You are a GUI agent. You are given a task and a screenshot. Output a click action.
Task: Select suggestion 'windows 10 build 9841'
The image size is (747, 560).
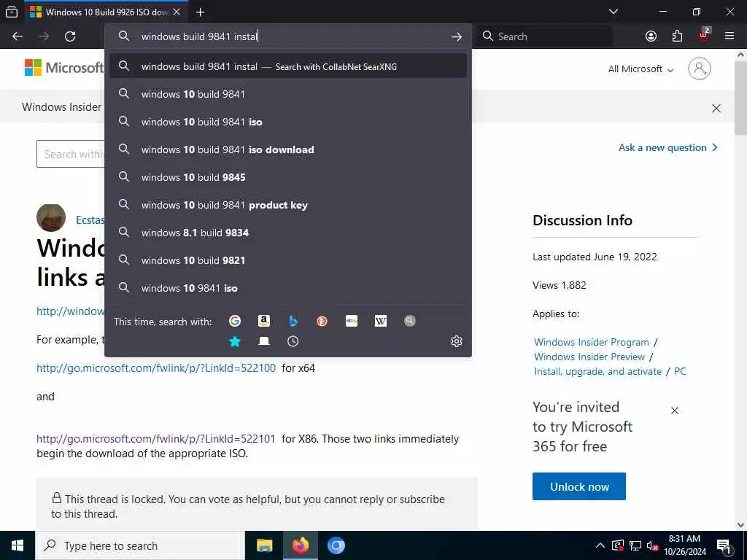pos(287,94)
